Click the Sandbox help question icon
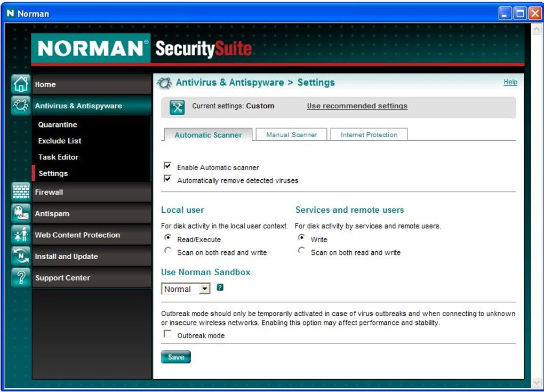The height and width of the screenshot is (392, 544). point(220,287)
